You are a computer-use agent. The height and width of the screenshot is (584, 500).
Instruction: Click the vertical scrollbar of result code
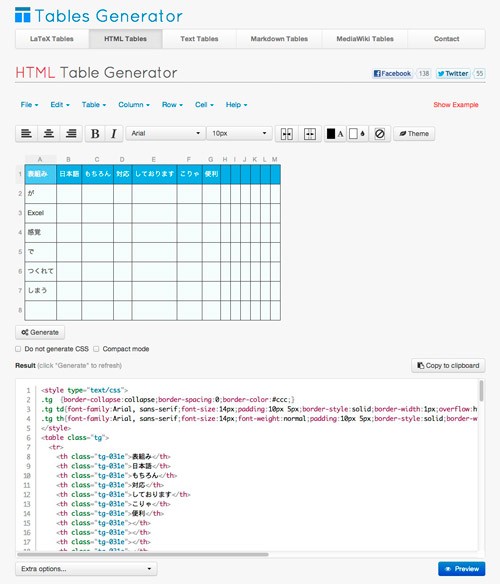coord(481,391)
